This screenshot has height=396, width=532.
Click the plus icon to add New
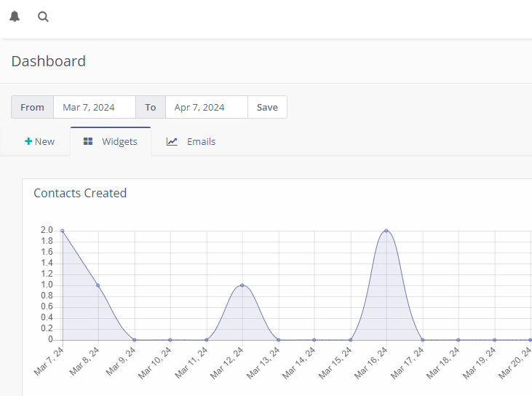[28, 141]
